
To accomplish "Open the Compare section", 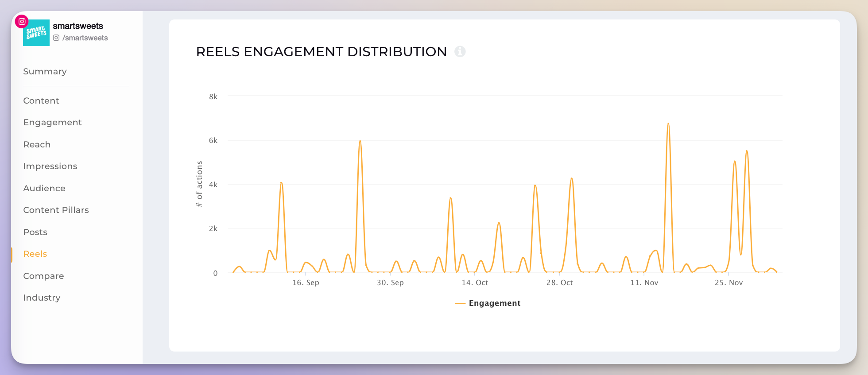I will 43,276.
